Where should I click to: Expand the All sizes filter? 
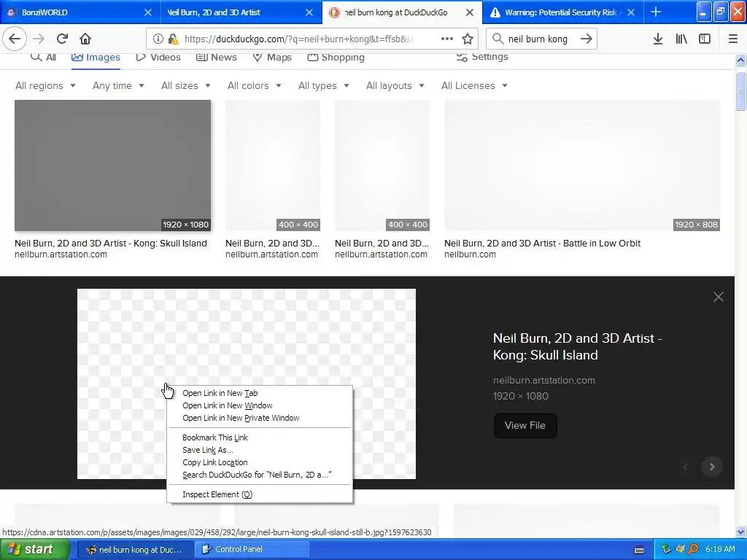pos(186,86)
